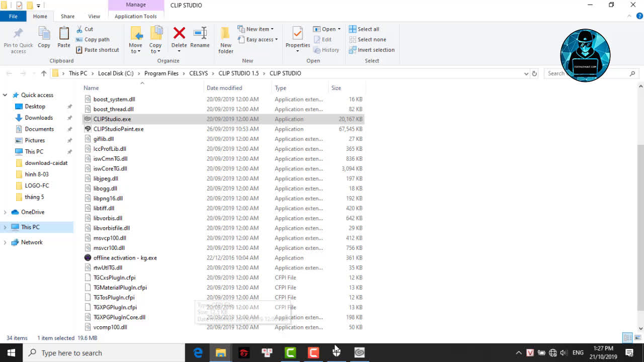644x362 pixels.
Task: Click Pin to Quick access icon
Action: click(x=18, y=34)
